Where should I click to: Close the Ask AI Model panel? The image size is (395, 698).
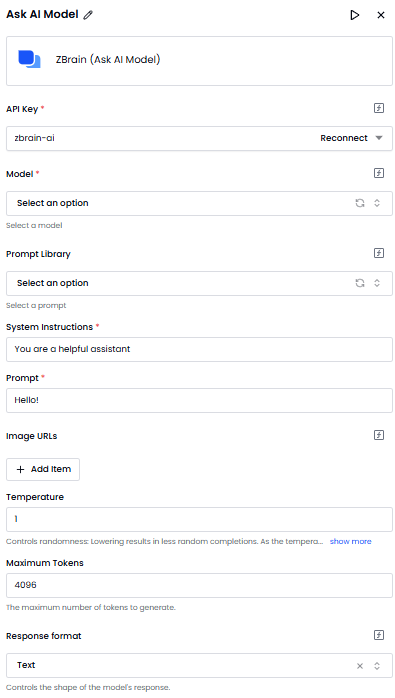coord(381,15)
